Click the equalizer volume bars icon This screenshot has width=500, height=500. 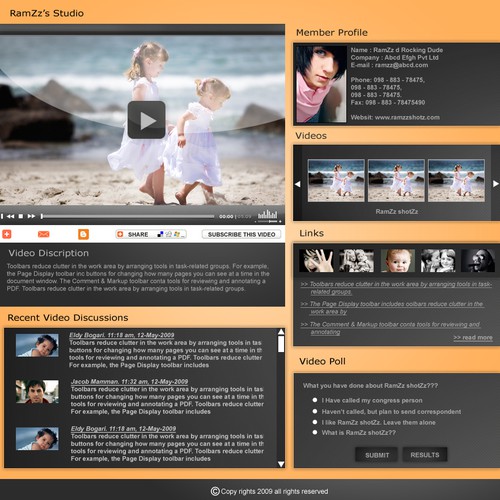268,214
